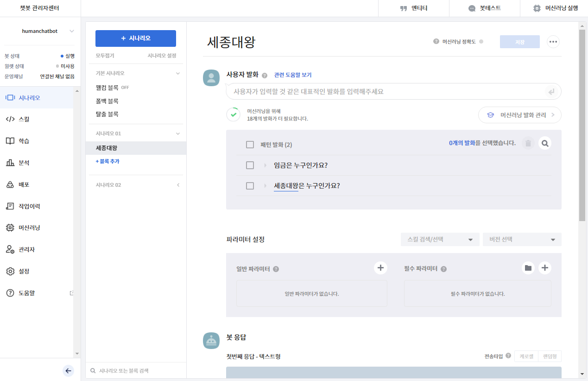Image resolution: width=588 pixels, height=381 pixels.
Task: Expand the 세종대왕은 누구인가요? utterance row
Action: coord(266,186)
